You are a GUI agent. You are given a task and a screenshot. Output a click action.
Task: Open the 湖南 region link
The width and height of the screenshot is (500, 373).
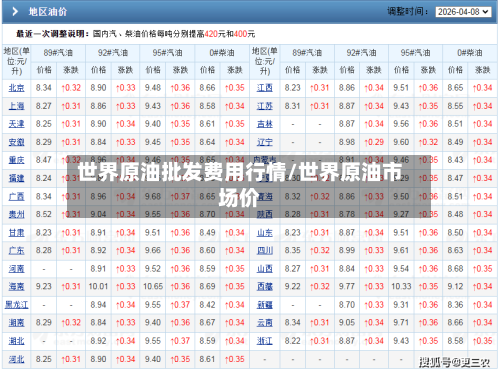(x=16, y=323)
